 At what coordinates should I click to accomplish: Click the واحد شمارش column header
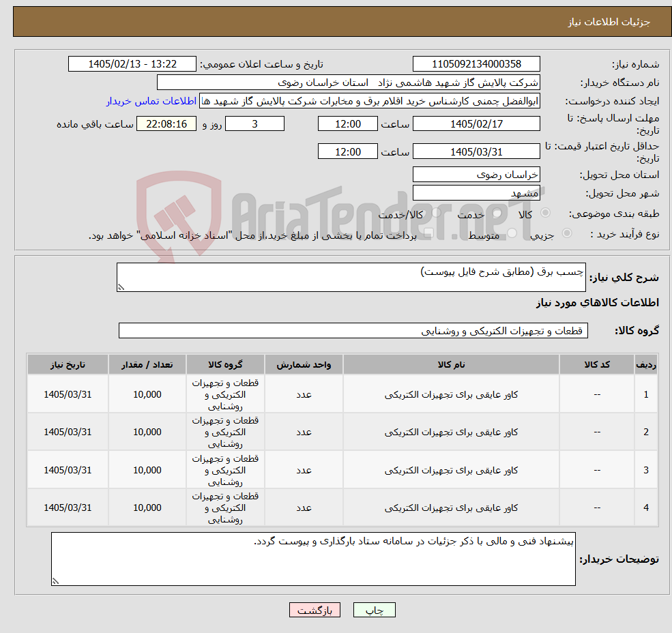click(304, 364)
